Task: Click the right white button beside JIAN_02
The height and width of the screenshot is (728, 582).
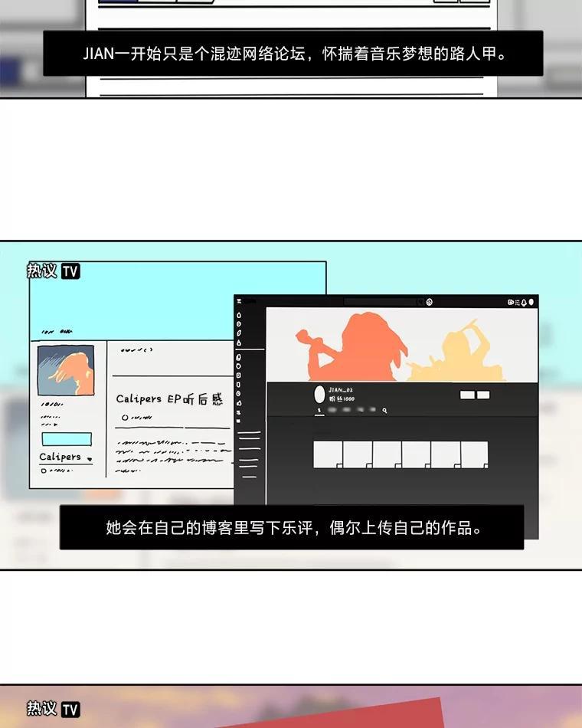Action: pyautogui.click(x=483, y=395)
